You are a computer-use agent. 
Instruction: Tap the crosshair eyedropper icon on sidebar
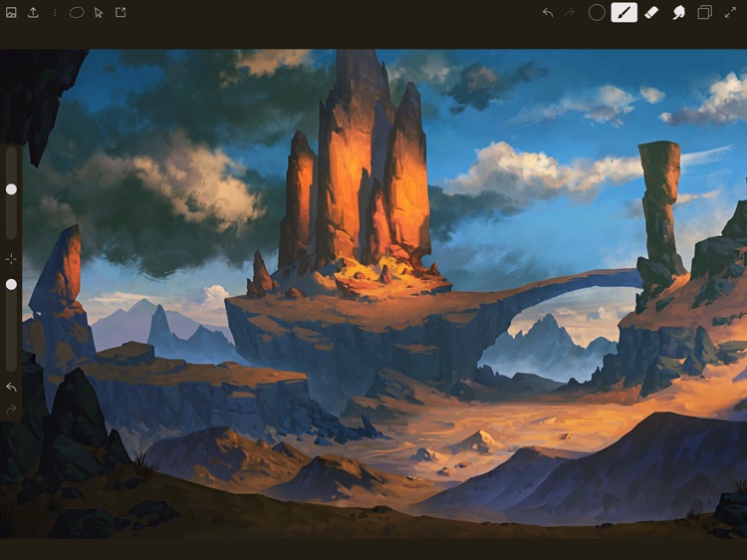click(11, 259)
